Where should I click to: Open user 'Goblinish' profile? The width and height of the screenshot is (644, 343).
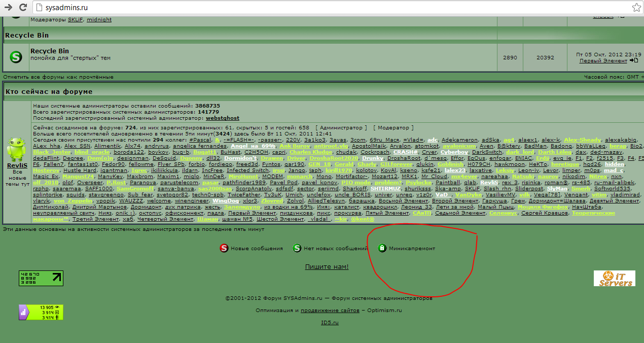click(450, 164)
